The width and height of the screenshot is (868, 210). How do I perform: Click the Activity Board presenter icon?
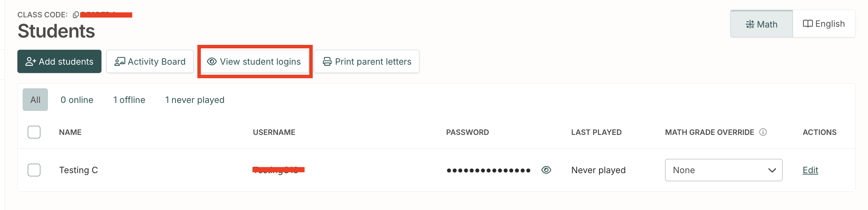tap(120, 62)
